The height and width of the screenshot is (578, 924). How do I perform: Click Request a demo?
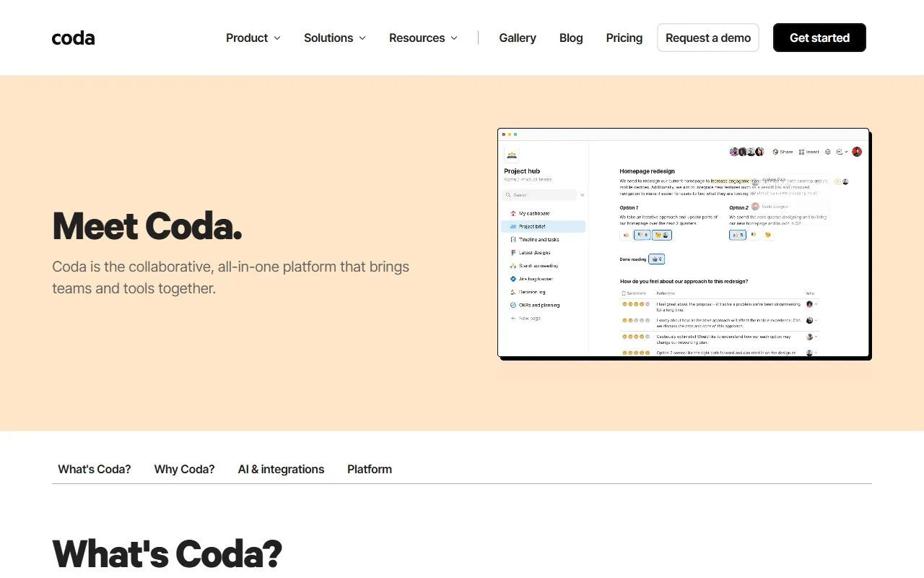[707, 38]
